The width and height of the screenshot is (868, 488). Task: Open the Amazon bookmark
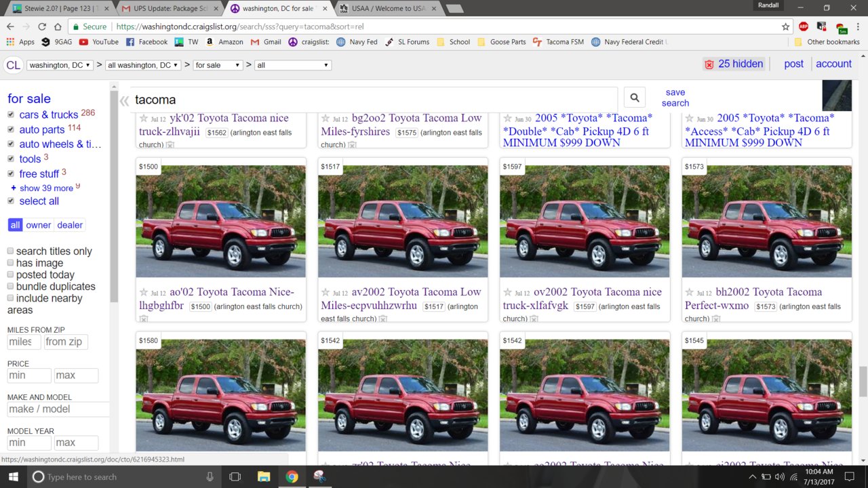(x=224, y=42)
